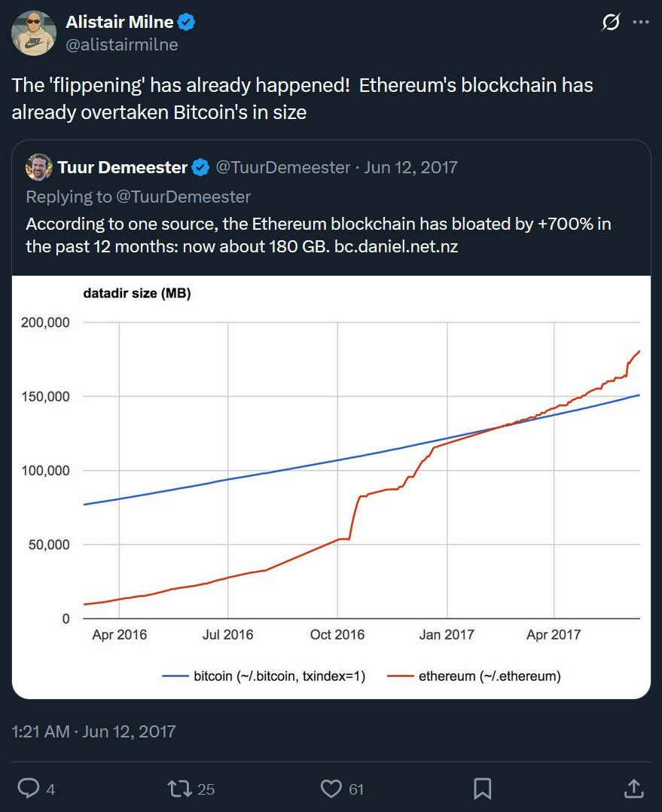This screenshot has width=662, height=812.
Task: Like the tweet with the heart icon
Action: point(331,788)
